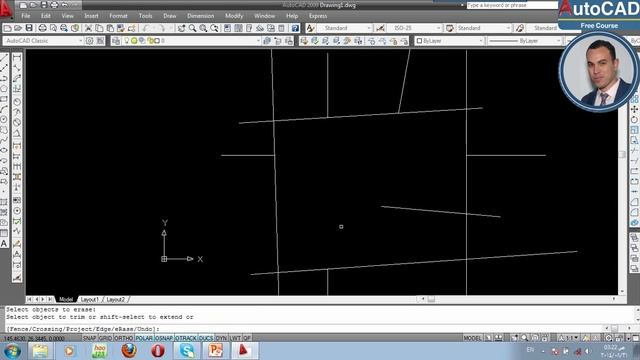Click the Move tool in Modify toolbar

(634, 109)
